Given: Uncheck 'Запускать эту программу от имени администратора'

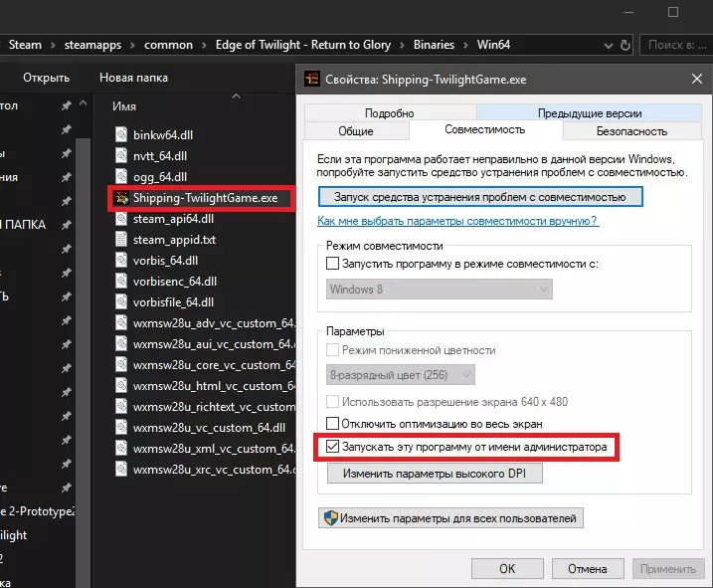Looking at the screenshot, I should [332, 447].
